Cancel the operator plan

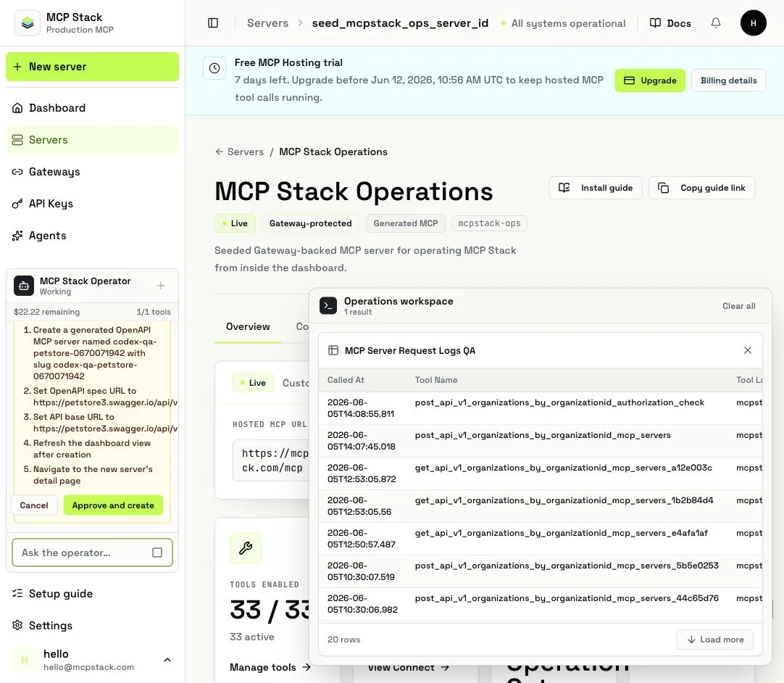pos(34,505)
